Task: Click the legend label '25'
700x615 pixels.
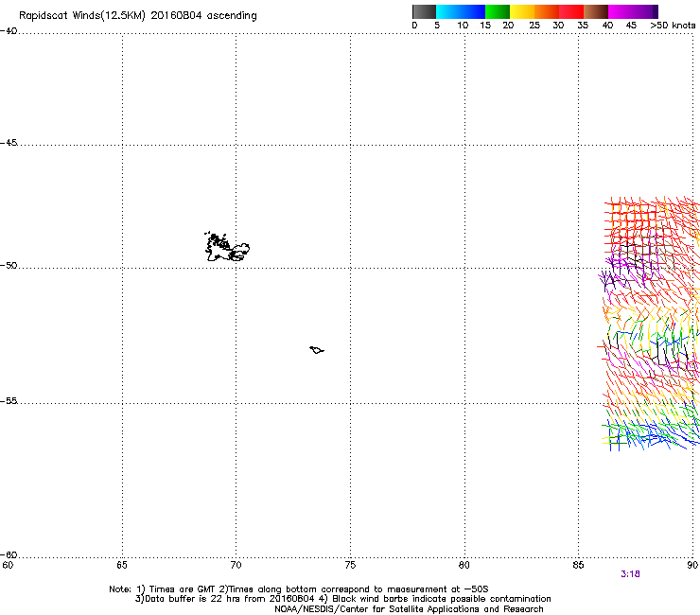Action: click(534, 26)
